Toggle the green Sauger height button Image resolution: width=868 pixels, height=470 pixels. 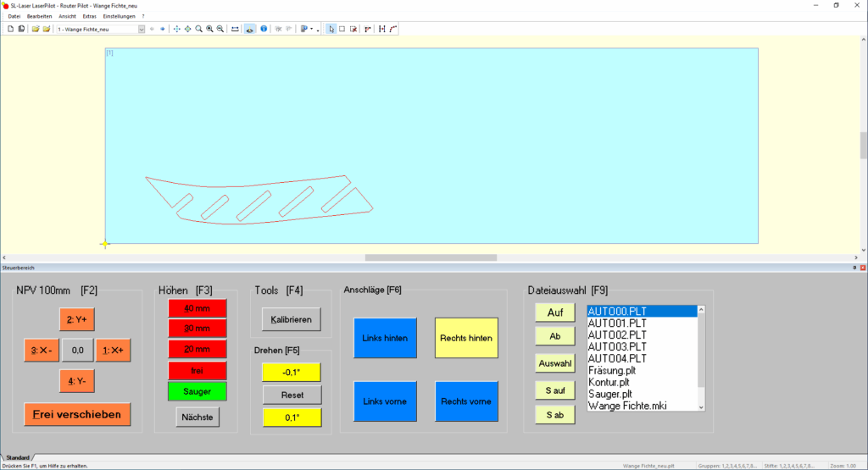(198, 390)
